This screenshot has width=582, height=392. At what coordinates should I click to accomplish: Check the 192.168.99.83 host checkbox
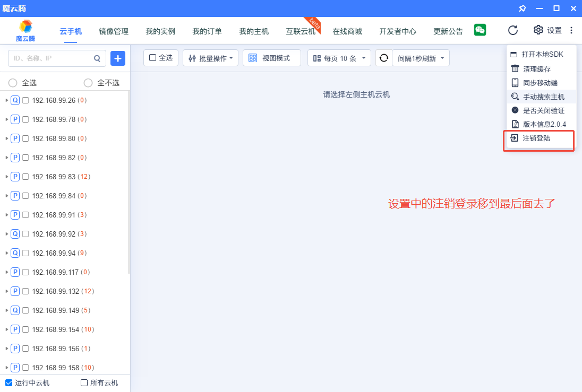(x=25, y=177)
